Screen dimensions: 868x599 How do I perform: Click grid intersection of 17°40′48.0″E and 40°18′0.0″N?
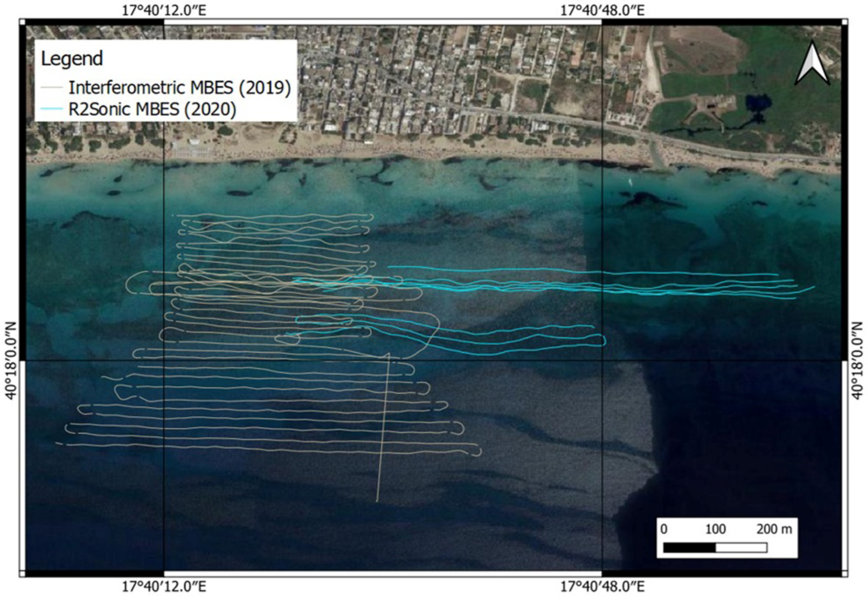602,361
